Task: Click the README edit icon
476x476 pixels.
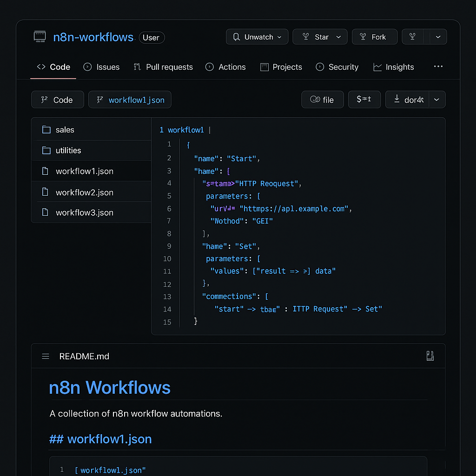Action: 430,356
